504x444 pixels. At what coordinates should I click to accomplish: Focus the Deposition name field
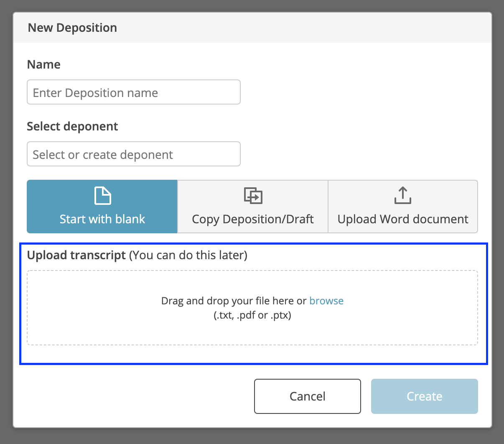coord(134,92)
